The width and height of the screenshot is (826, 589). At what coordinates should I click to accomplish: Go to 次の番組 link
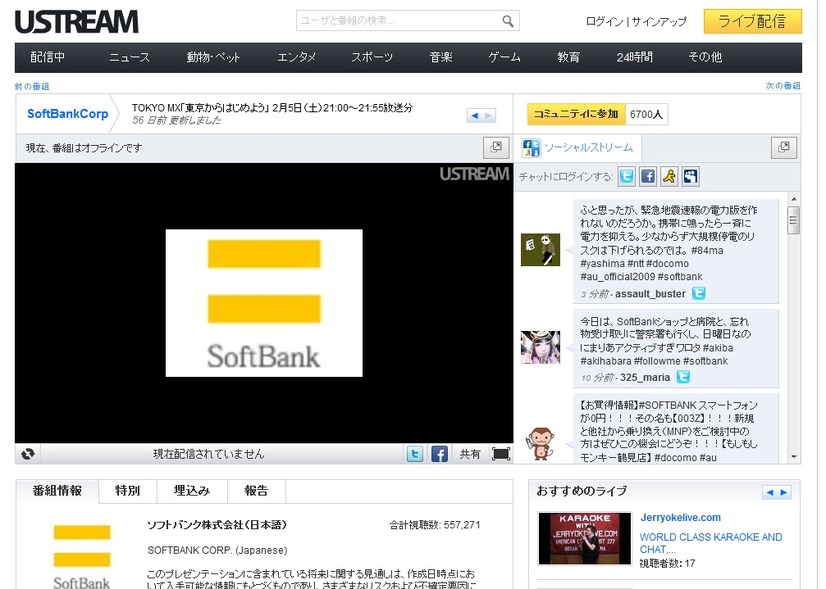click(783, 86)
